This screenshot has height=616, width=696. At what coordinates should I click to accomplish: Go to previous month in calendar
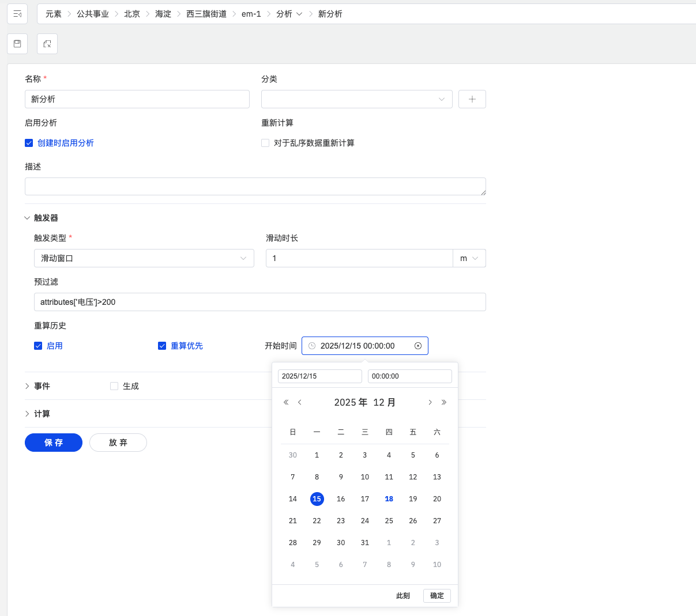300,402
